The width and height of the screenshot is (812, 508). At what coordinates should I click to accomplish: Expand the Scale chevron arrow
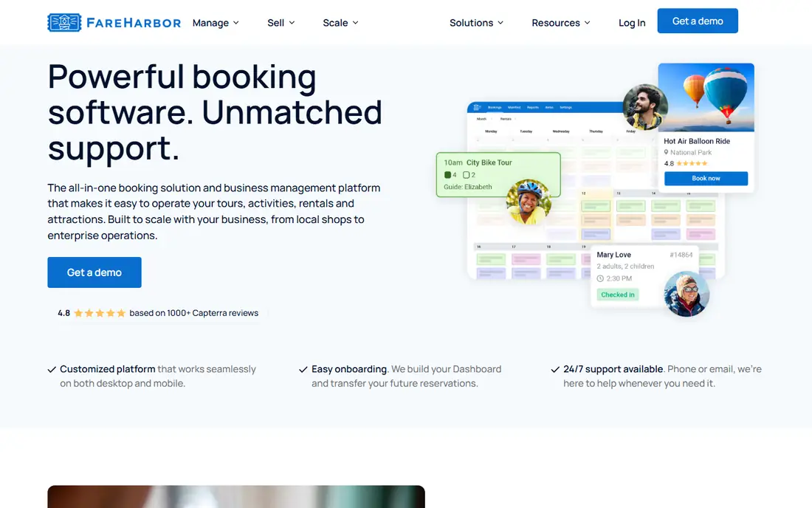tap(355, 23)
